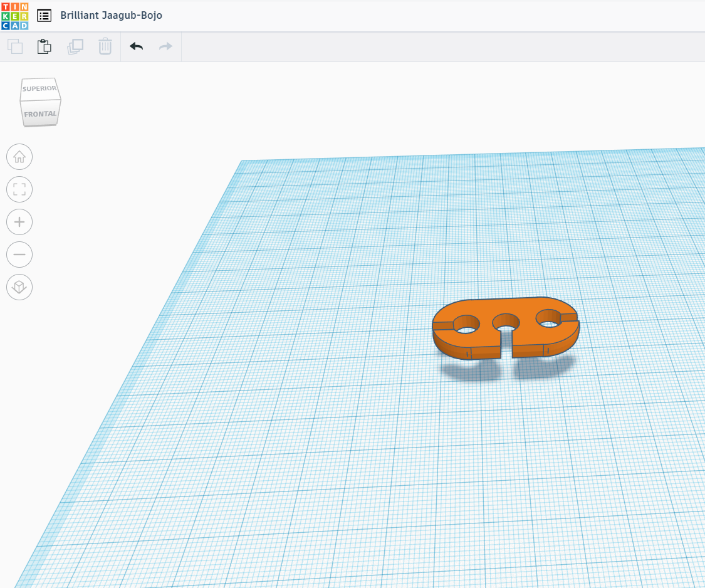Click the FRONTAL face of view cube
Viewport: 705px width, 588px height.
pos(41,114)
